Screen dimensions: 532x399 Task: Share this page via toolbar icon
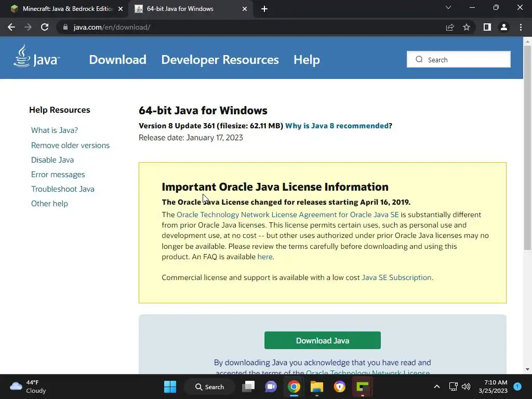450,27
